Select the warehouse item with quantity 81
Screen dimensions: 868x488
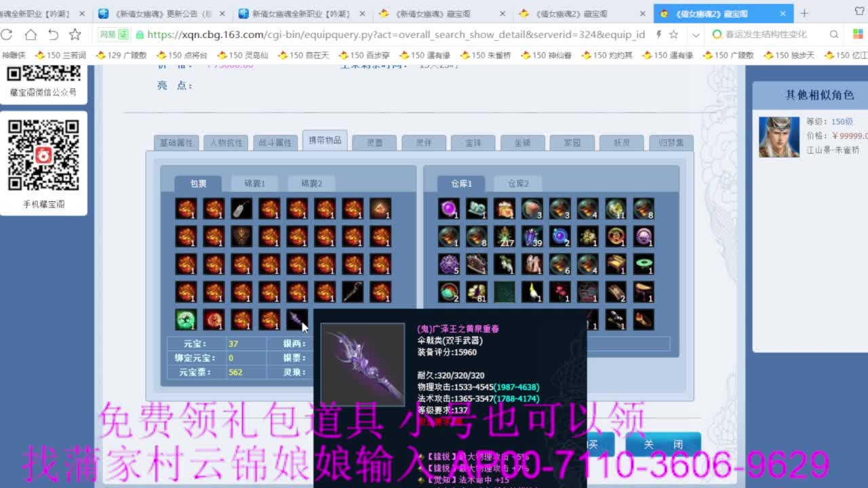(x=476, y=292)
